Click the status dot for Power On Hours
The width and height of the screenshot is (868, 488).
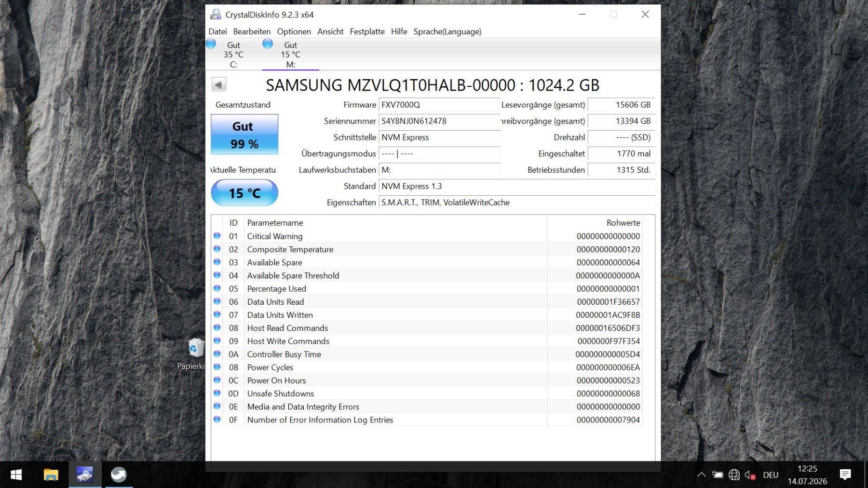(217, 380)
